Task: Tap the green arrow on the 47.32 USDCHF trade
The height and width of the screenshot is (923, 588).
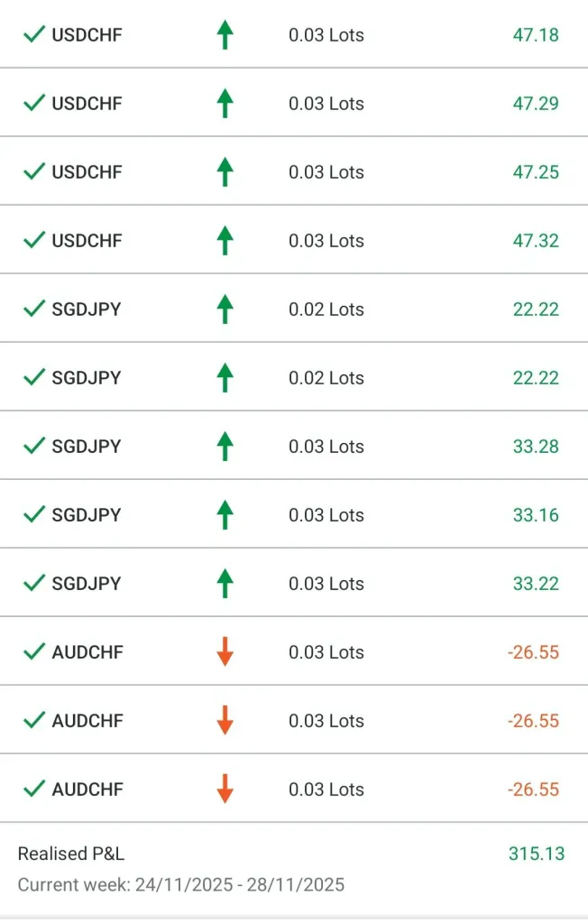Action: (x=225, y=241)
